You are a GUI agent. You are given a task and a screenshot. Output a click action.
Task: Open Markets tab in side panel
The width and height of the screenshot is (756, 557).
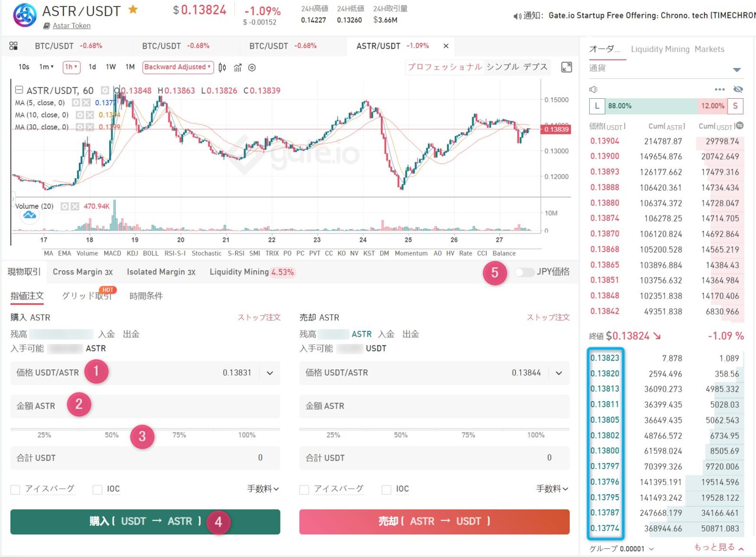[x=709, y=49]
